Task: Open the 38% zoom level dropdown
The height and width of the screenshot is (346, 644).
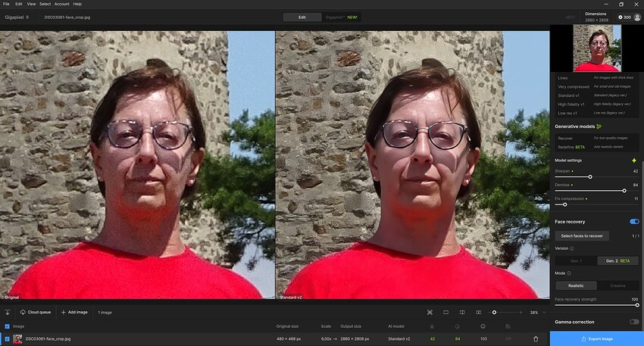Action: coord(538,313)
